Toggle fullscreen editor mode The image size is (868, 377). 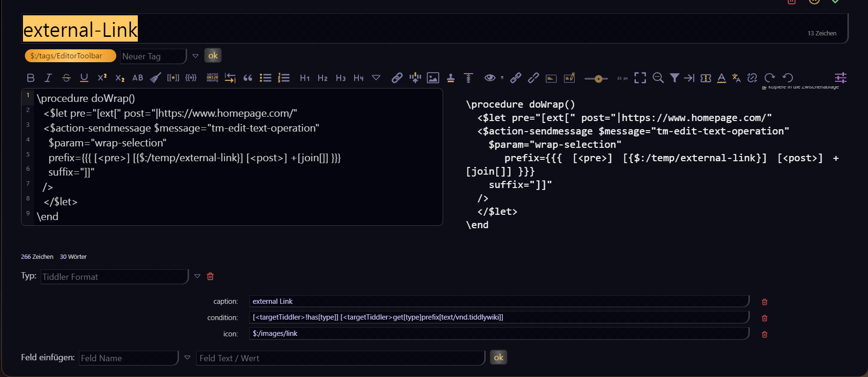point(640,78)
